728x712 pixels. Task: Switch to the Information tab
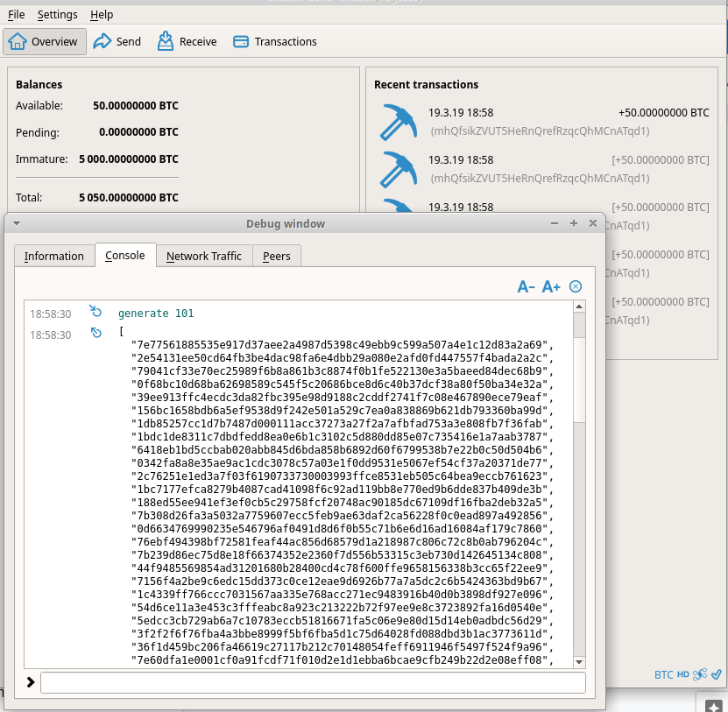53,257
